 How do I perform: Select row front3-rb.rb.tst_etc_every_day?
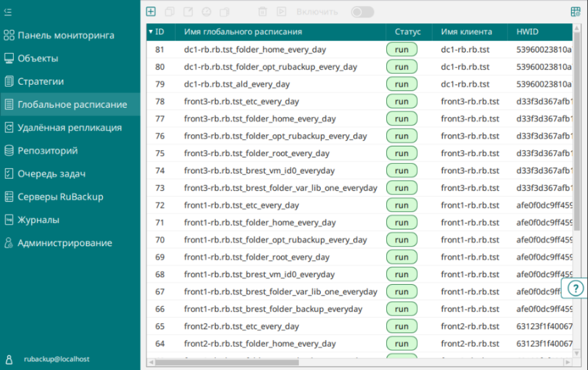359,101
